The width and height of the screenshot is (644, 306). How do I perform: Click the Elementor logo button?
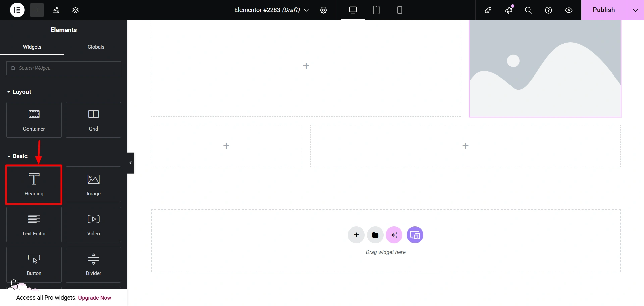tap(17, 10)
